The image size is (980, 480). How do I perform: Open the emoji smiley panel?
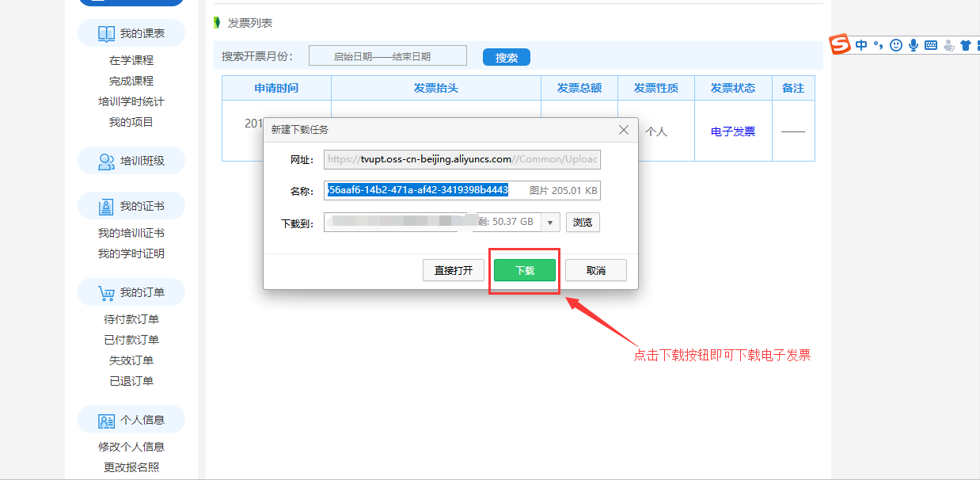pos(896,45)
